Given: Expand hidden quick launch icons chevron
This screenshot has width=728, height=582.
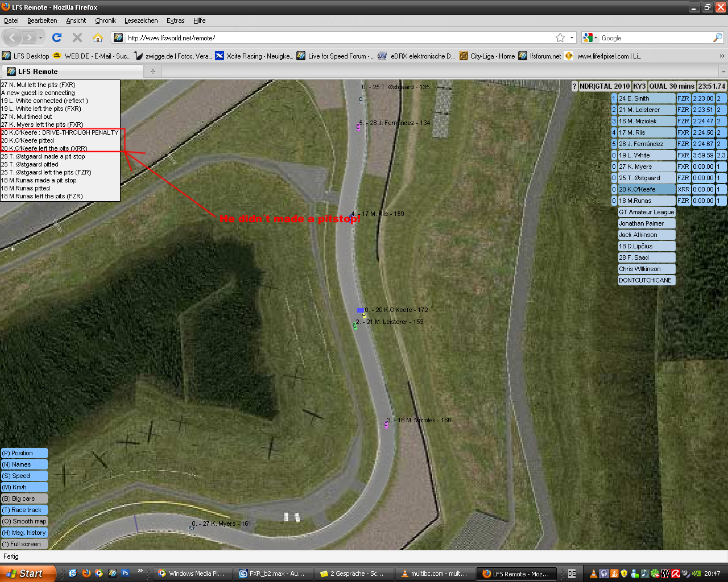Looking at the screenshot, I should 140,571.
